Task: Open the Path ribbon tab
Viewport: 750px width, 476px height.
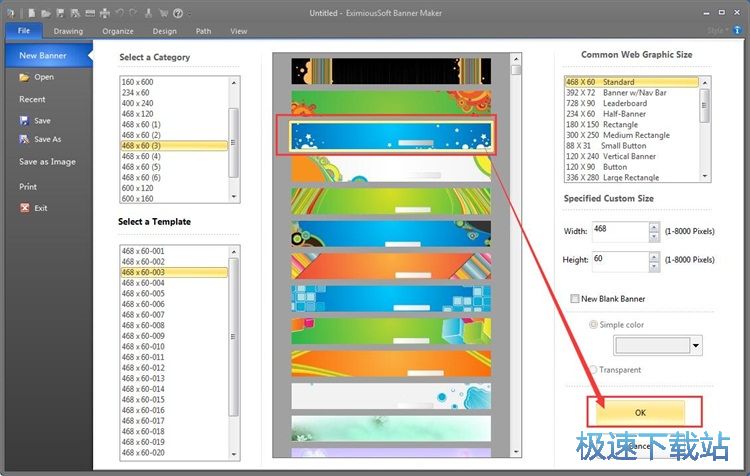Action: click(203, 31)
